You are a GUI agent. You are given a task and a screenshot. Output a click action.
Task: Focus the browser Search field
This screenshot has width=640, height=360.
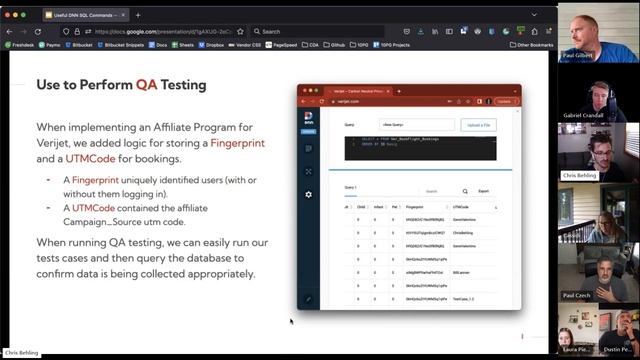point(318,31)
